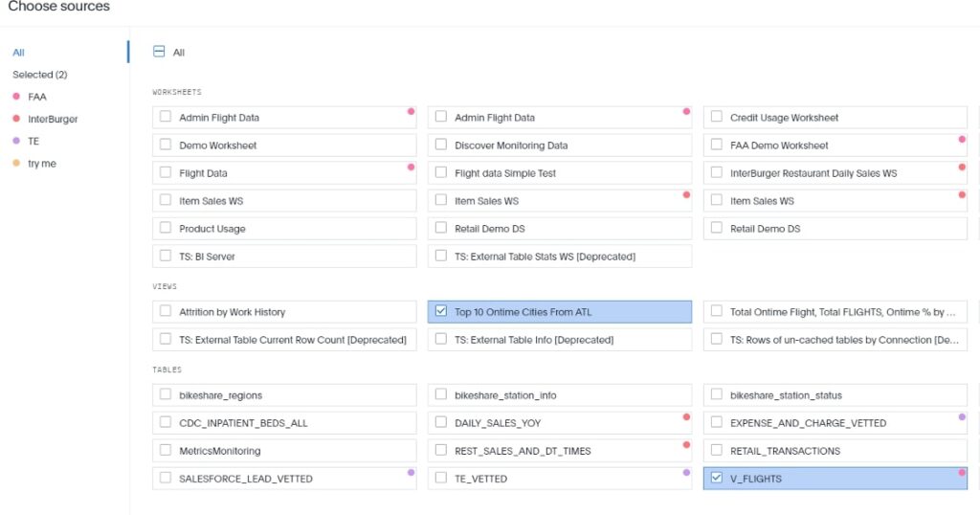Filter sources by the InterBurger tag label
This screenshot has width=980, height=515.
[53, 120]
